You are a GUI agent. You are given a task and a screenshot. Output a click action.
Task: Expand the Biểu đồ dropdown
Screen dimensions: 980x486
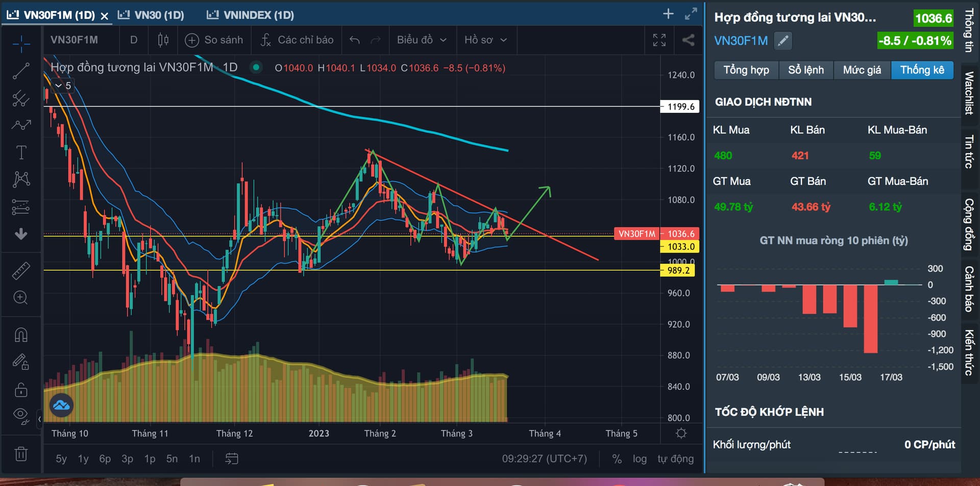click(x=422, y=40)
